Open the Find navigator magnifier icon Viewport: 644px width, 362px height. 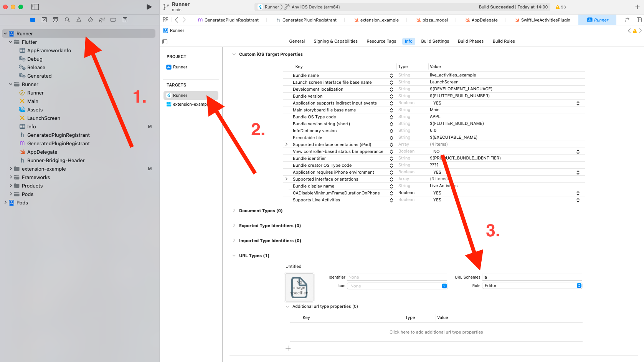coord(67,20)
